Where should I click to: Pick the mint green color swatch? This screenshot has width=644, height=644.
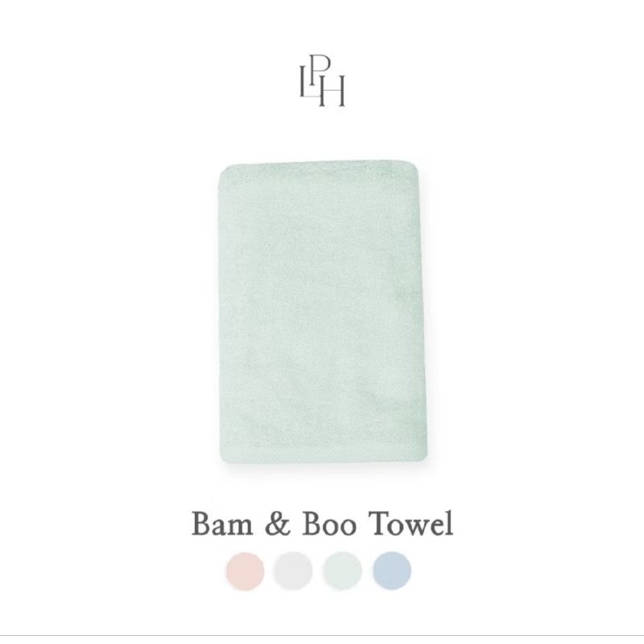[x=342, y=572]
